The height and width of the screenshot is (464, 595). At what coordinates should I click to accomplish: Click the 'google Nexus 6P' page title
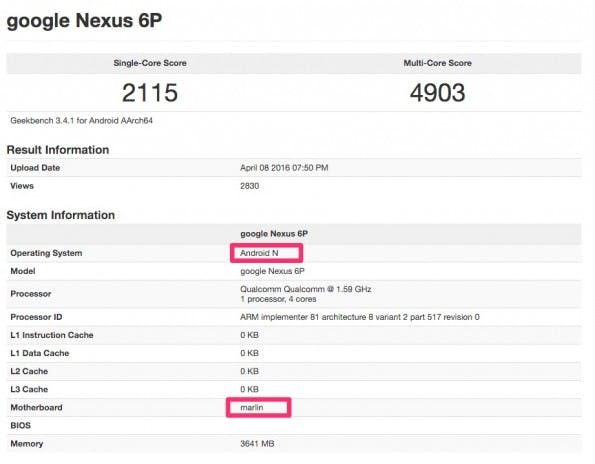(84, 20)
